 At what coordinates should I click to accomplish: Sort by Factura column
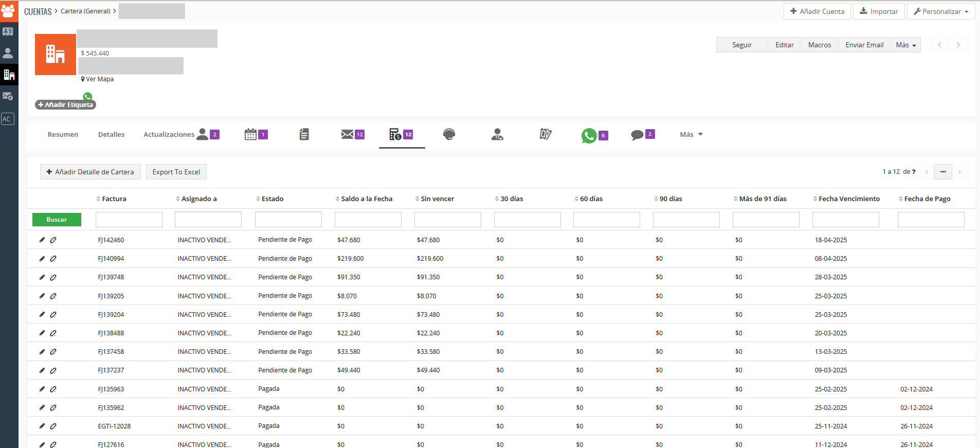coord(111,199)
